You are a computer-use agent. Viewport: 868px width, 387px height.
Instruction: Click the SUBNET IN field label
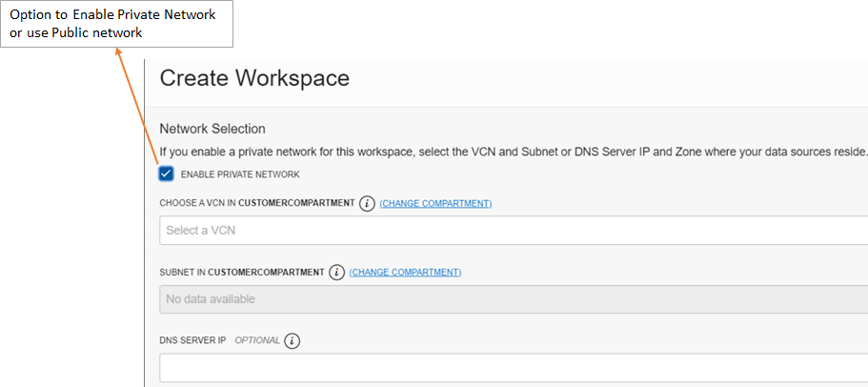(181, 273)
